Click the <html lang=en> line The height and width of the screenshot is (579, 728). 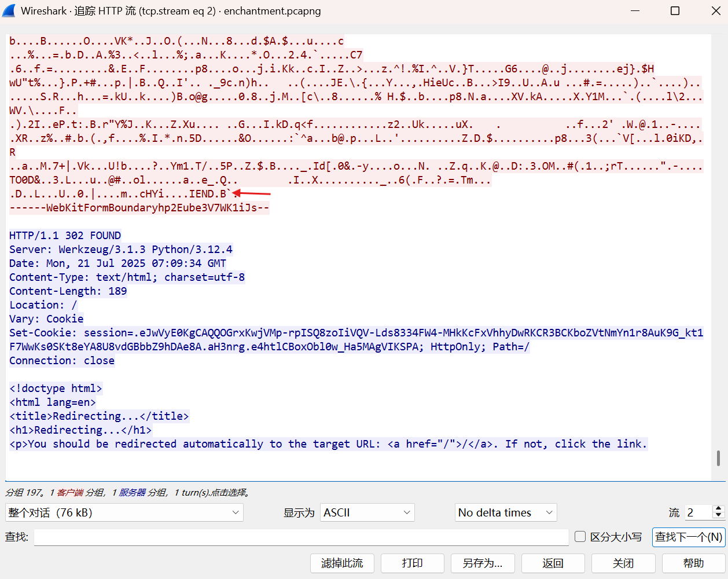coord(53,402)
